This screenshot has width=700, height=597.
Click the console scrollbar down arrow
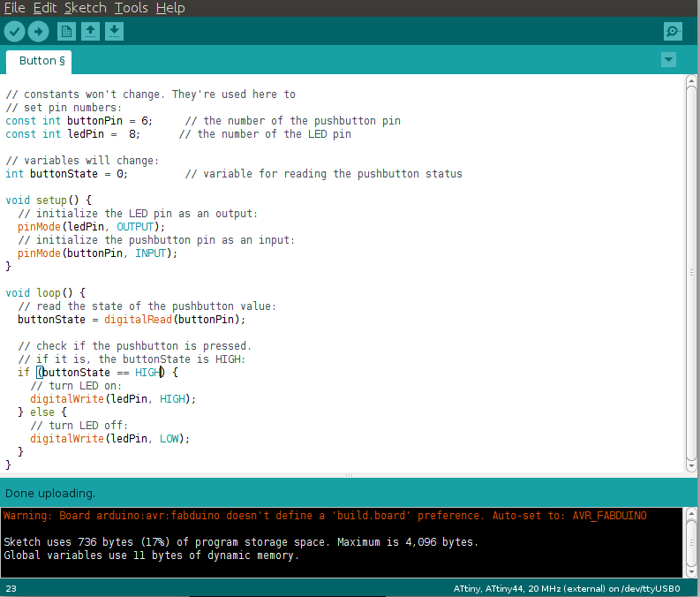pyautogui.click(x=691, y=571)
